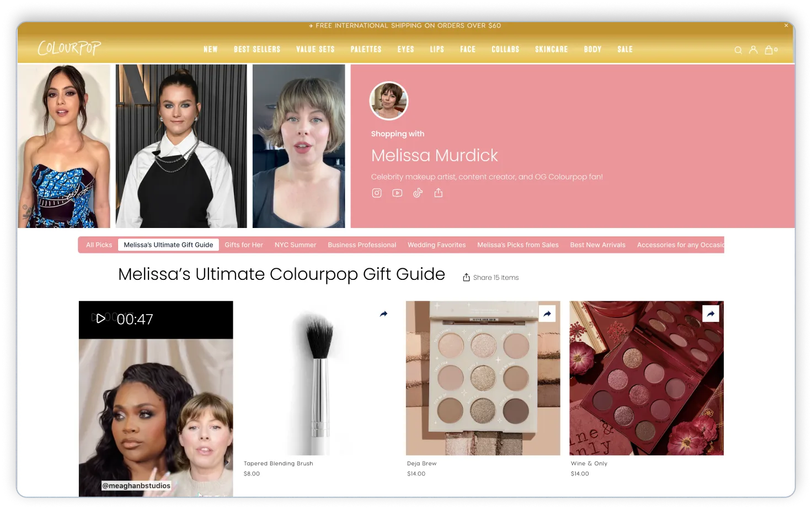
Task: Share the Wine & Only palette
Action: (x=711, y=314)
